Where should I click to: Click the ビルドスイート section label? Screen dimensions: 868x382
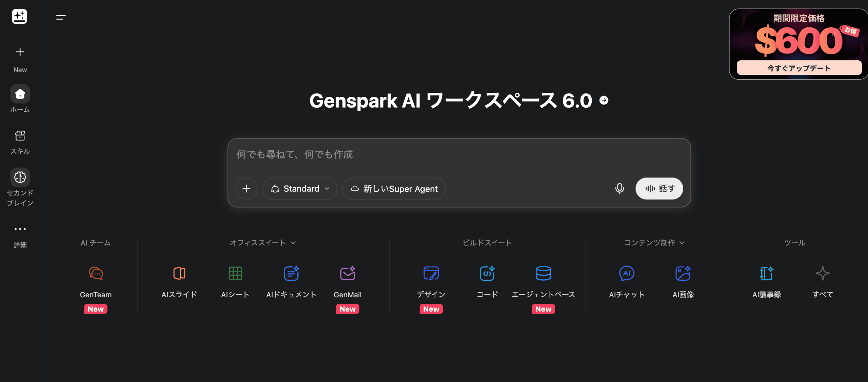click(x=487, y=243)
